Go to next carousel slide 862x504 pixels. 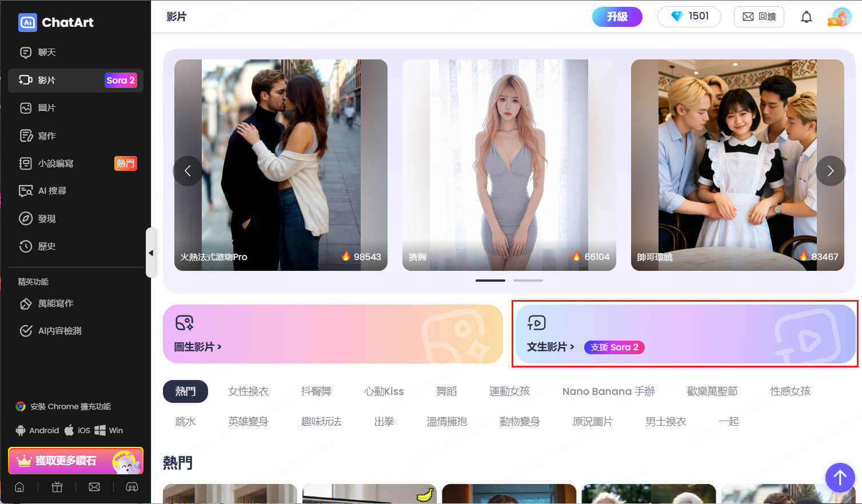click(830, 171)
